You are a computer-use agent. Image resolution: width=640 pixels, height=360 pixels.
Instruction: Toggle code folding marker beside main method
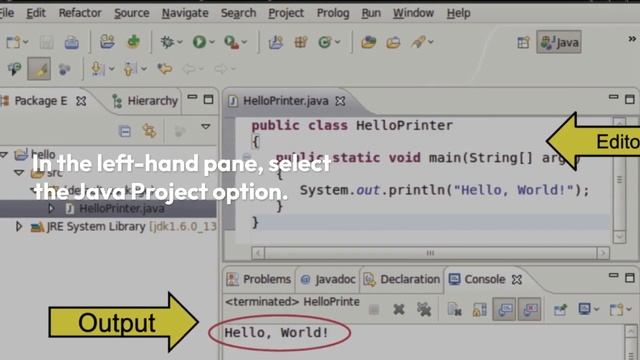coord(246,158)
